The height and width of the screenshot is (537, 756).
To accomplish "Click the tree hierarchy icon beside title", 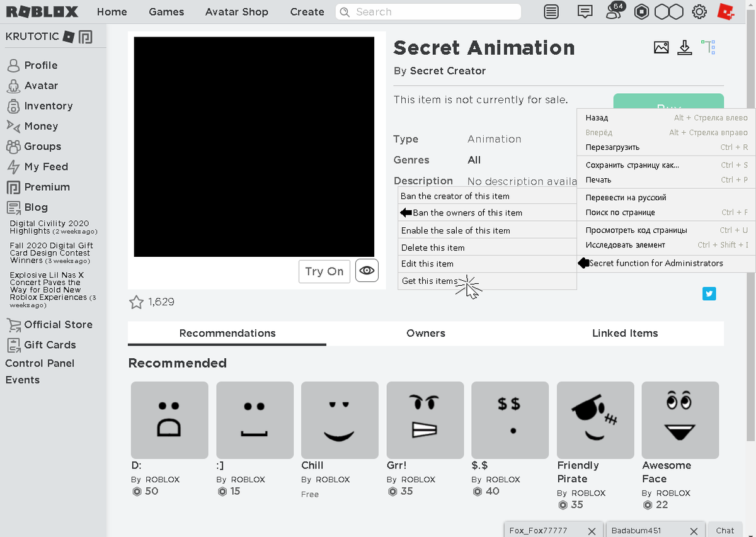I will click(708, 47).
